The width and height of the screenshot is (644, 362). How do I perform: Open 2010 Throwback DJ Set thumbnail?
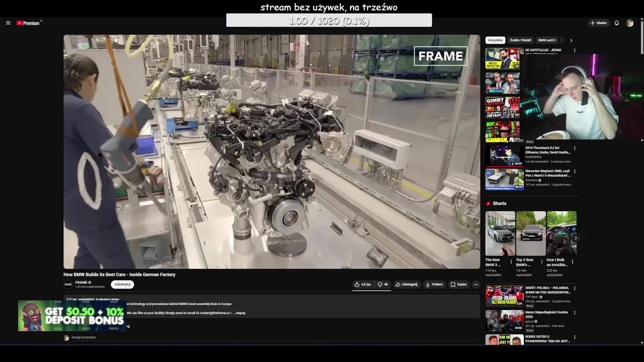504,156
